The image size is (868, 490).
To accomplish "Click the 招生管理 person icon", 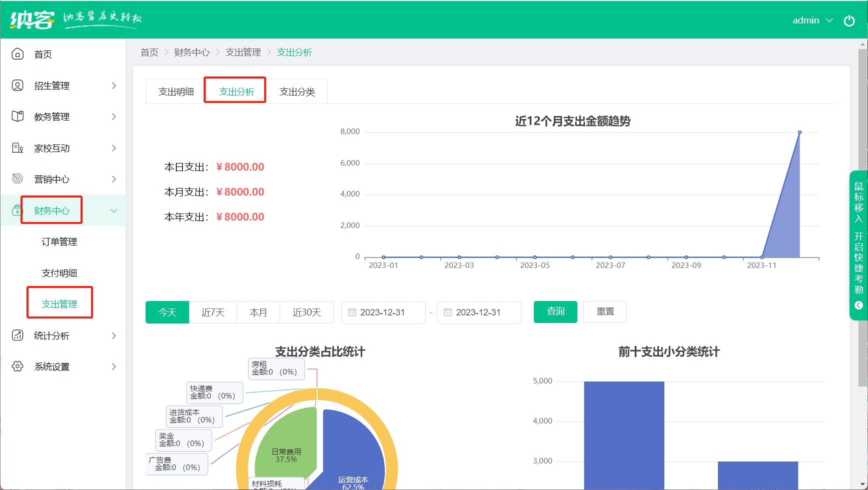I will point(18,85).
